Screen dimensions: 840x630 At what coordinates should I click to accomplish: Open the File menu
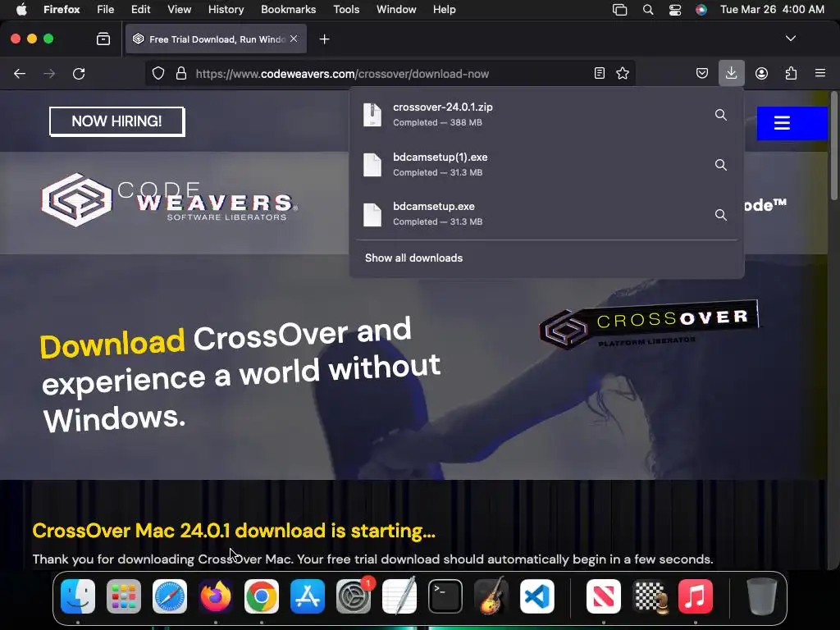(105, 10)
